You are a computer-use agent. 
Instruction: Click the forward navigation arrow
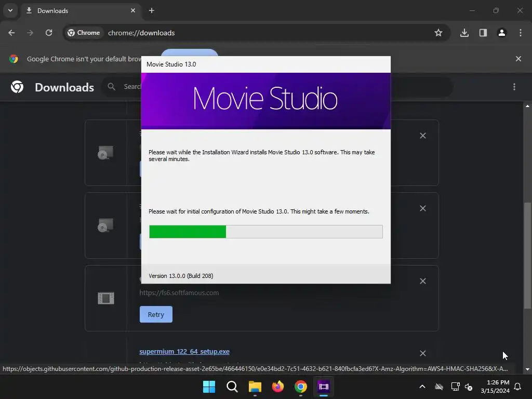click(x=30, y=33)
